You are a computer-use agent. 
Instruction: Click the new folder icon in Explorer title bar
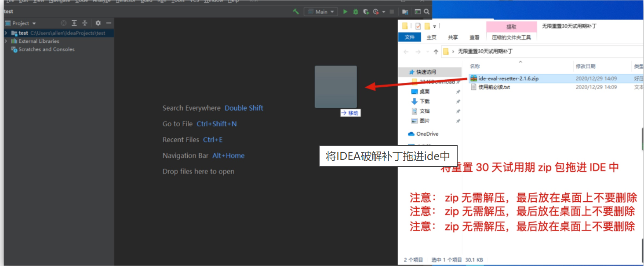(x=427, y=26)
